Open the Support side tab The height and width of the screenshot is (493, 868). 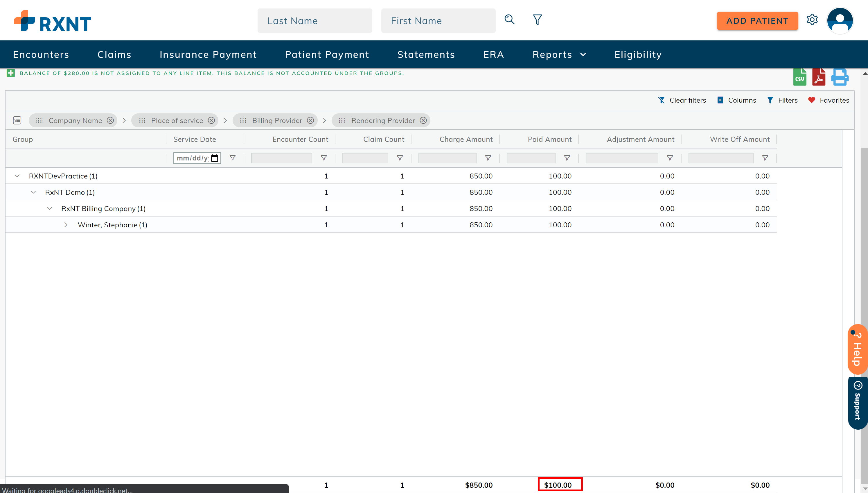[x=858, y=403]
